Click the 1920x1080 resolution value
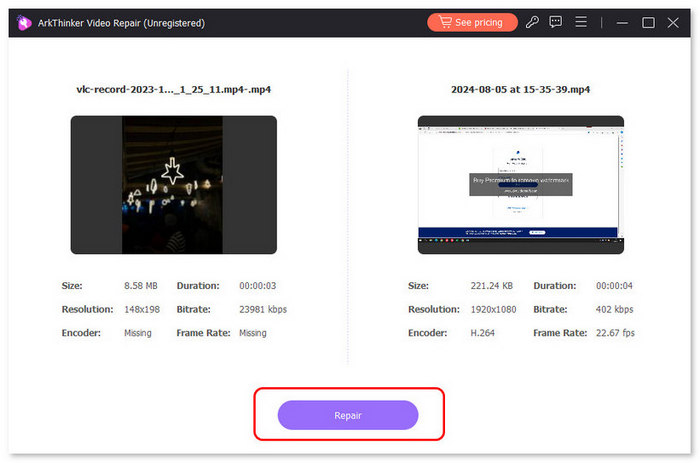Viewport: 700px width, 463px height. (x=495, y=309)
